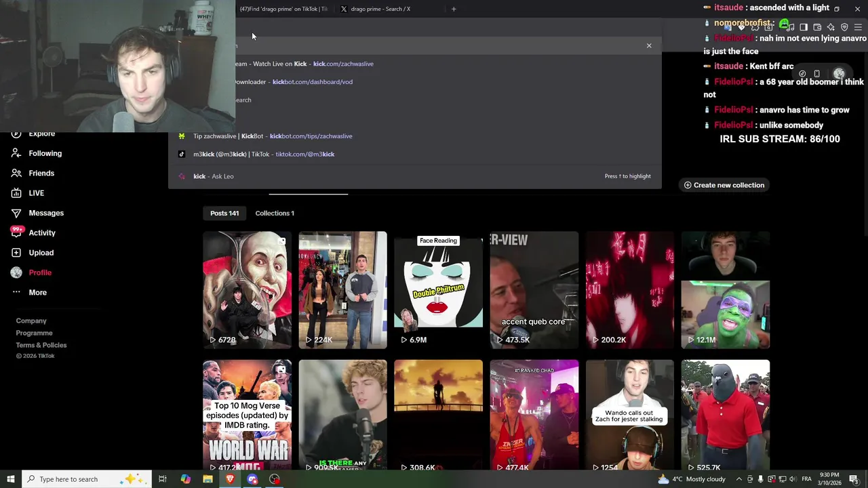Toggle the browser sidebar panel icon

804,27
